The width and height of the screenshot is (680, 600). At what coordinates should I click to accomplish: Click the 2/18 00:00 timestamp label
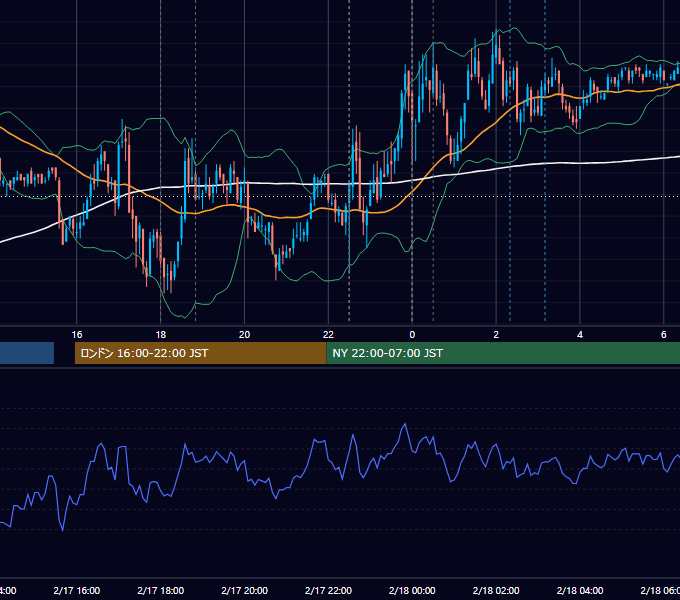tap(412, 590)
